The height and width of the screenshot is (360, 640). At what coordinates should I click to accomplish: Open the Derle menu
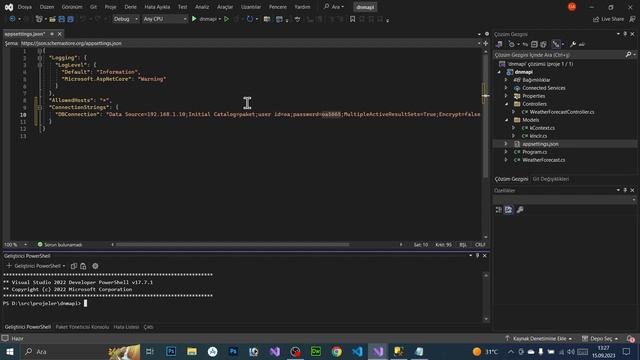tap(131, 7)
